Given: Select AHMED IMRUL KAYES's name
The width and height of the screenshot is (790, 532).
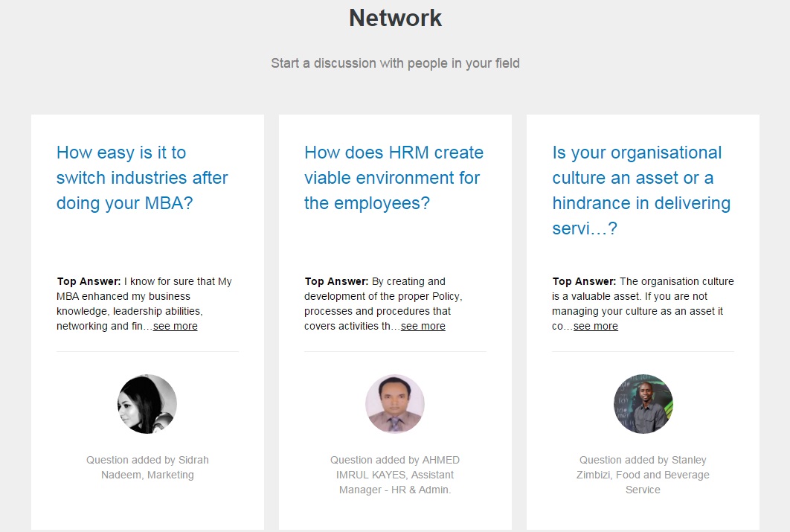Looking at the screenshot, I should (x=395, y=475).
